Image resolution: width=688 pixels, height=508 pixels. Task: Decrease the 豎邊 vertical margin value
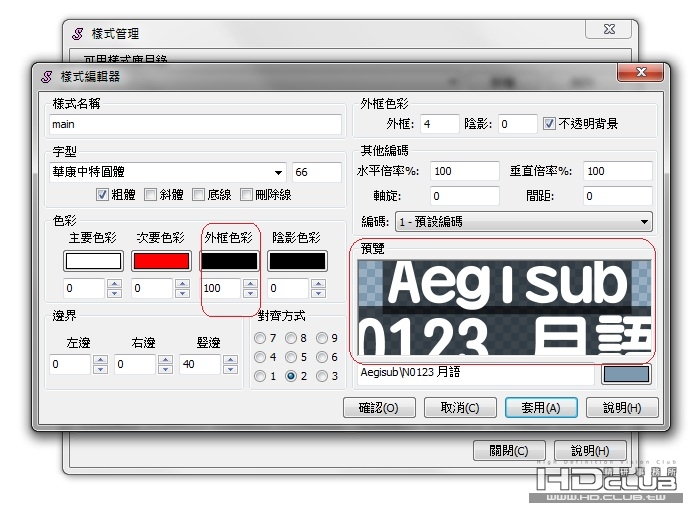tap(230, 369)
